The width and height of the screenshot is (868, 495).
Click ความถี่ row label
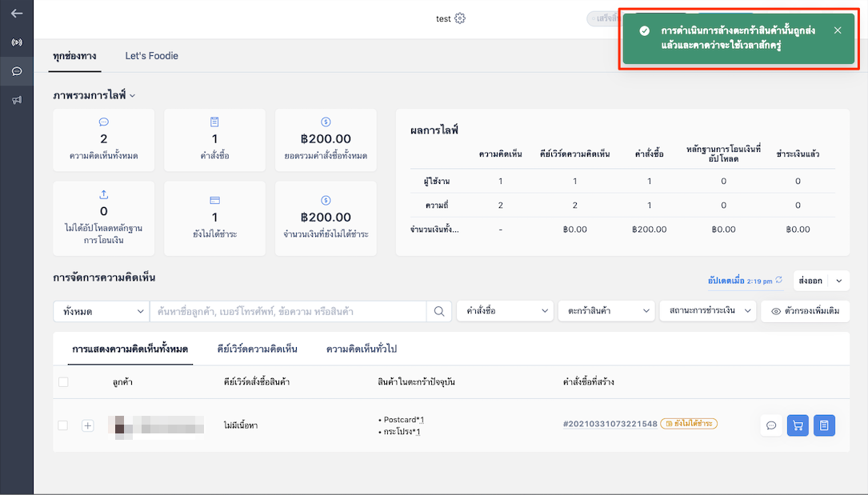point(437,206)
